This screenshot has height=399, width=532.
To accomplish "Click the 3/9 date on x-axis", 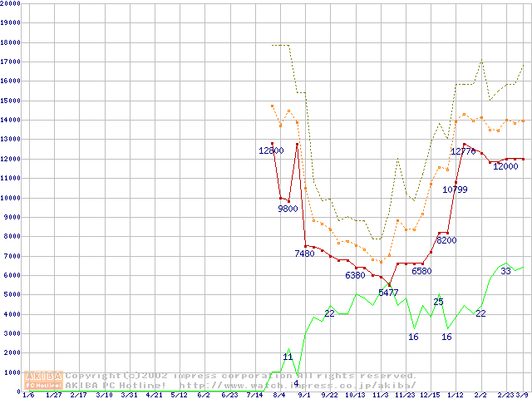I will coord(524,395).
